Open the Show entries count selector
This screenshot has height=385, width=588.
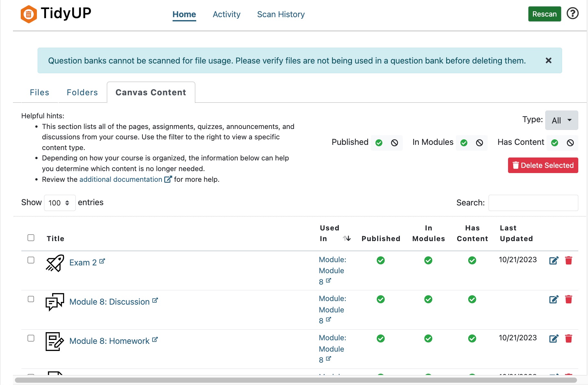(60, 203)
